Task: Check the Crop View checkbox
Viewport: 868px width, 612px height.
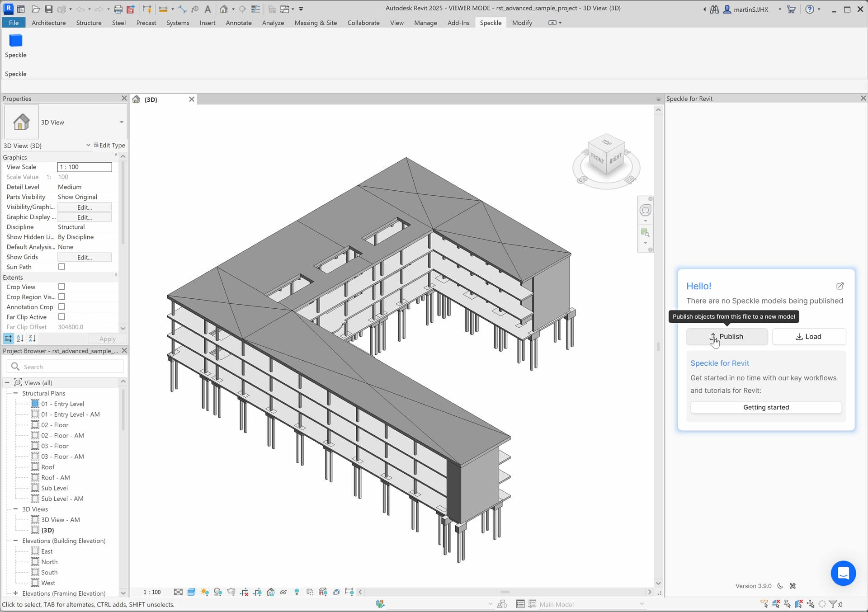Action: tap(62, 287)
